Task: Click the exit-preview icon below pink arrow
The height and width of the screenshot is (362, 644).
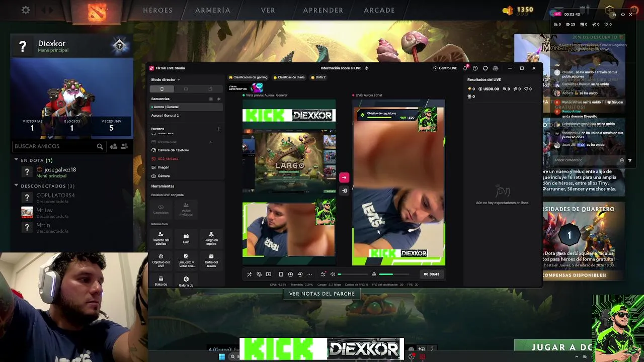Action: (x=344, y=191)
